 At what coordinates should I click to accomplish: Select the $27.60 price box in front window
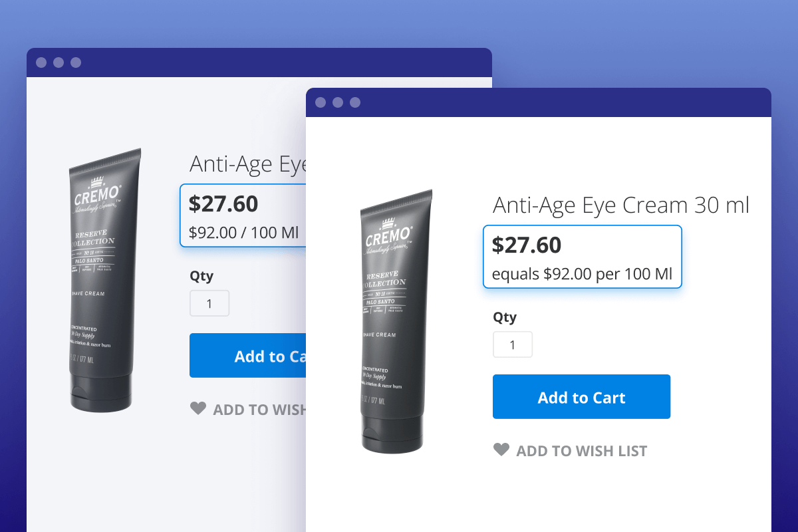582,257
